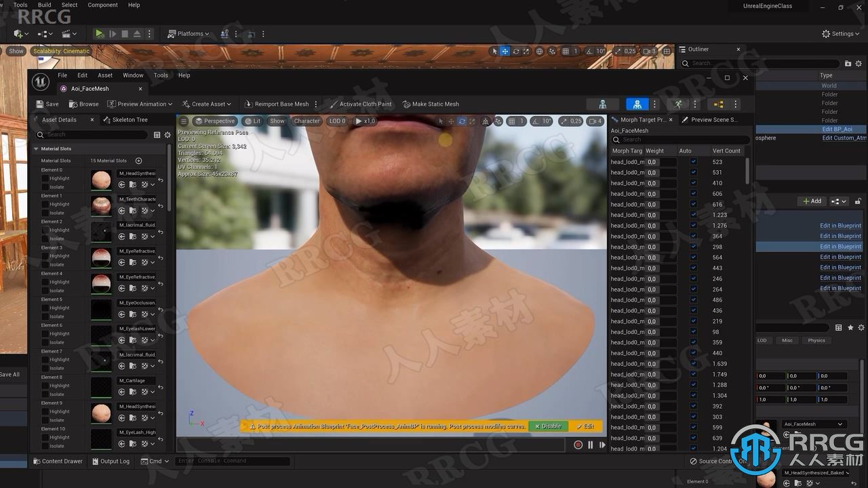The height and width of the screenshot is (488, 868).
Task: Open the viewport hamburger options menu
Action: (x=184, y=121)
